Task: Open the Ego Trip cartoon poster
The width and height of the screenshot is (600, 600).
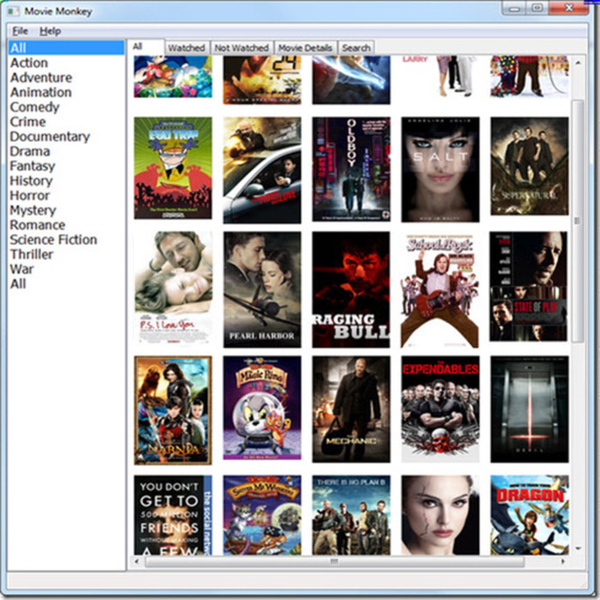Action: [x=173, y=168]
